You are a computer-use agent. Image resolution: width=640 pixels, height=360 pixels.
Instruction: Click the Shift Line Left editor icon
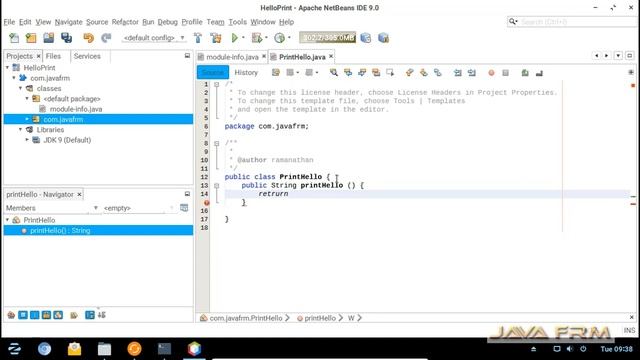[x=458, y=73]
